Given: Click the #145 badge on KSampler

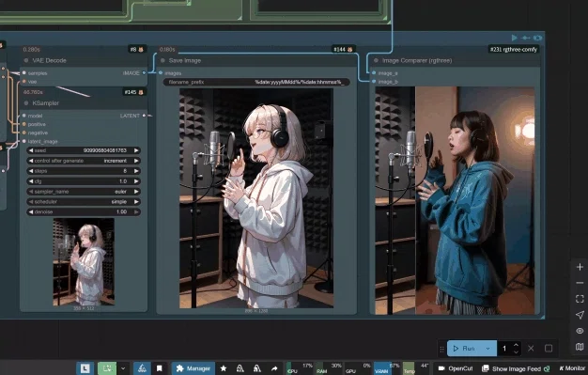Looking at the screenshot, I should click(134, 92).
